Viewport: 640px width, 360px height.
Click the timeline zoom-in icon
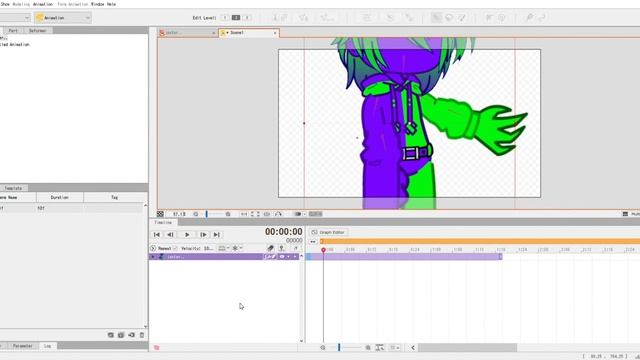(x=368, y=348)
